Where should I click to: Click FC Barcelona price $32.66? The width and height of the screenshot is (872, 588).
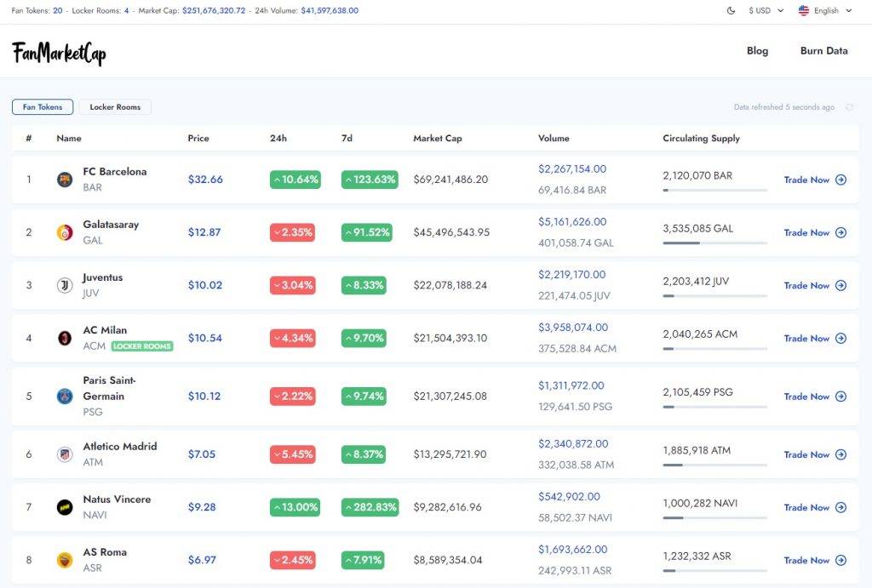click(x=205, y=180)
